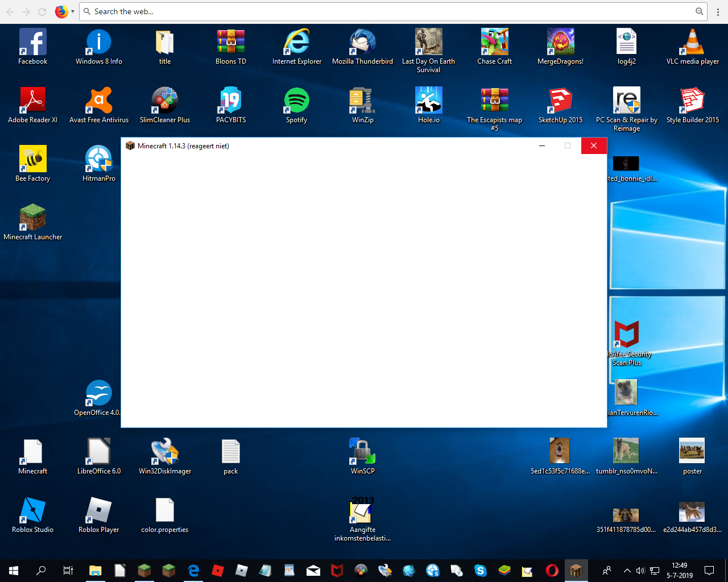This screenshot has width=728, height=582.
Task: Open Windows taskbar search
Action: (x=41, y=571)
